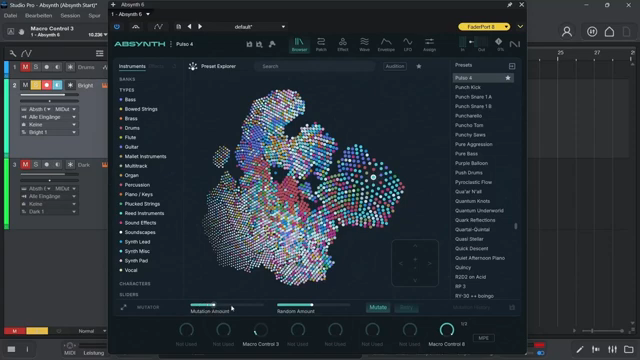Screen dimensions: 640x360
Task: Click the Retry button
Action: [406, 307]
